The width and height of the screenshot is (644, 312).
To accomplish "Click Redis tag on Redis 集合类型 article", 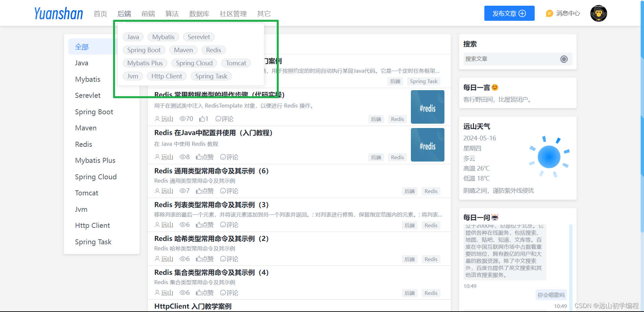I will pyautogui.click(x=431, y=293).
